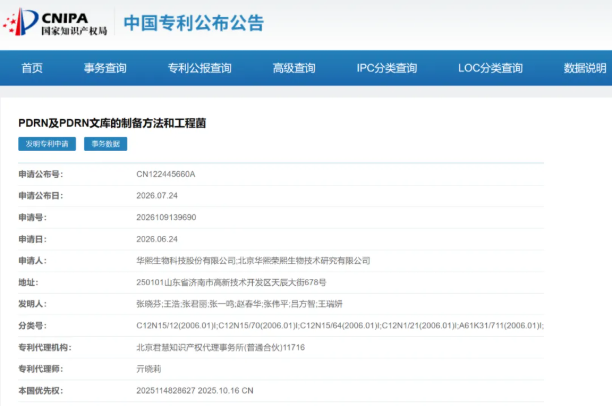Viewport: 612px width, 417px height.
Task: Click patent agent name 亓晓莉
Action: coord(149,369)
